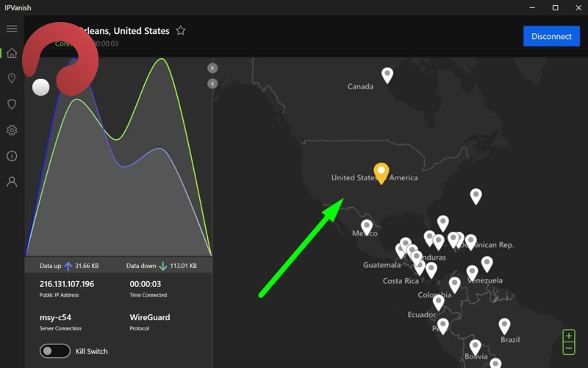Open the Locations pin icon in sidebar
The image size is (588, 368).
12,79
